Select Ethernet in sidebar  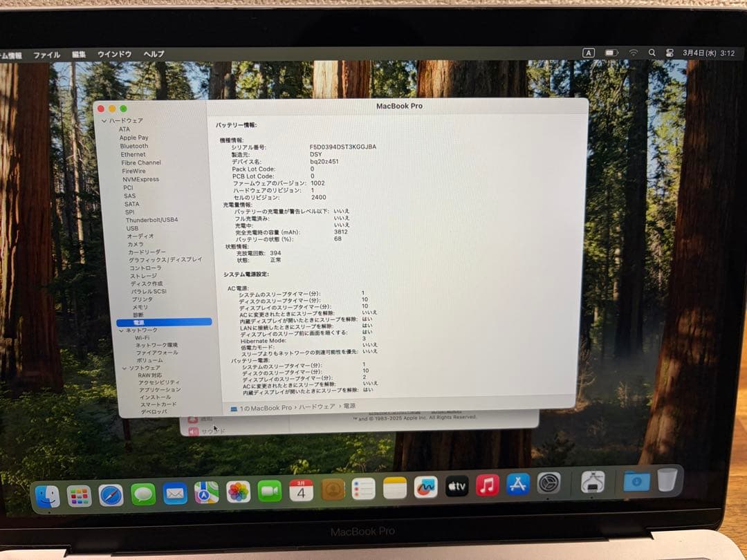tap(133, 155)
